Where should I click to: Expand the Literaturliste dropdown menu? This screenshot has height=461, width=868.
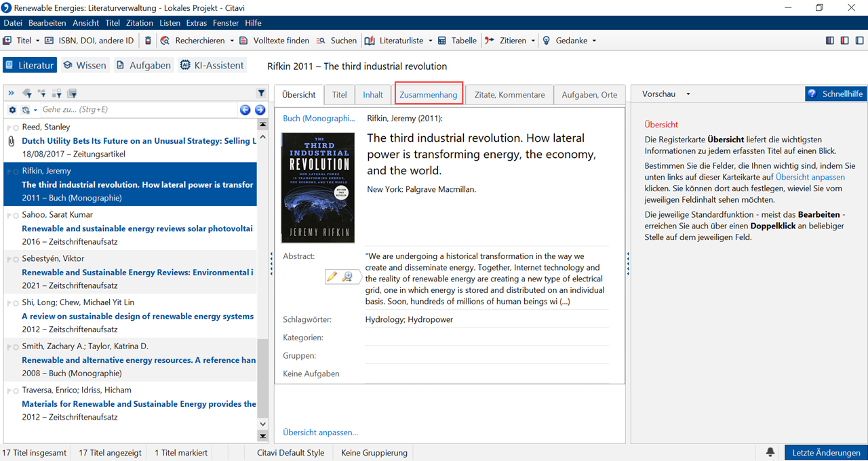coord(430,41)
